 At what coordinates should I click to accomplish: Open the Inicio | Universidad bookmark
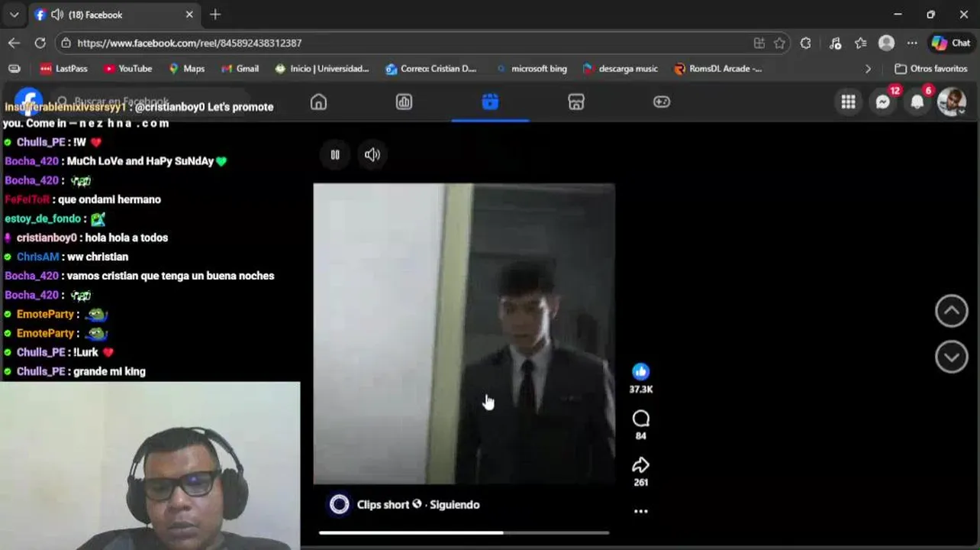pos(321,69)
